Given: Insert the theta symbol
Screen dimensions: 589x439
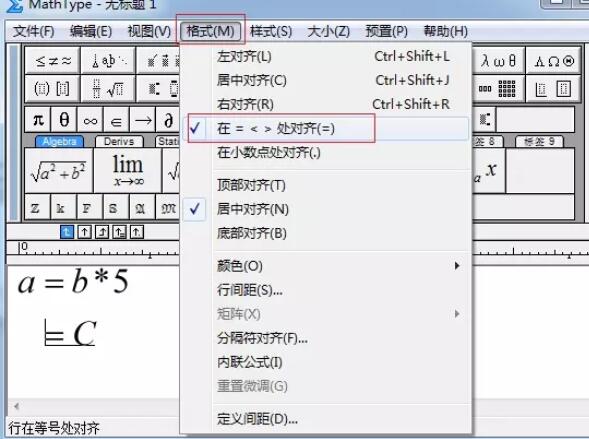Looking at the screenshot, I should [64, 120].
